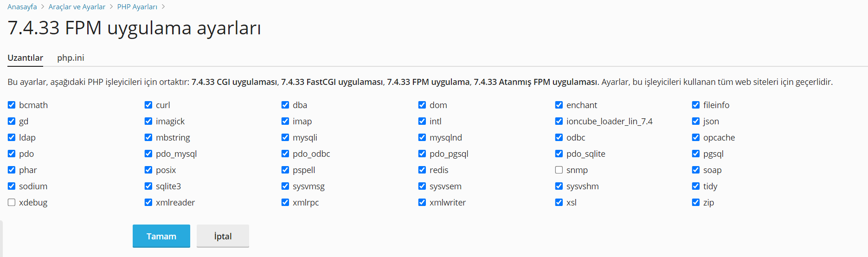Disable the imagick extension checkbox
Screen dimensions: 868x257
(148, 121)
